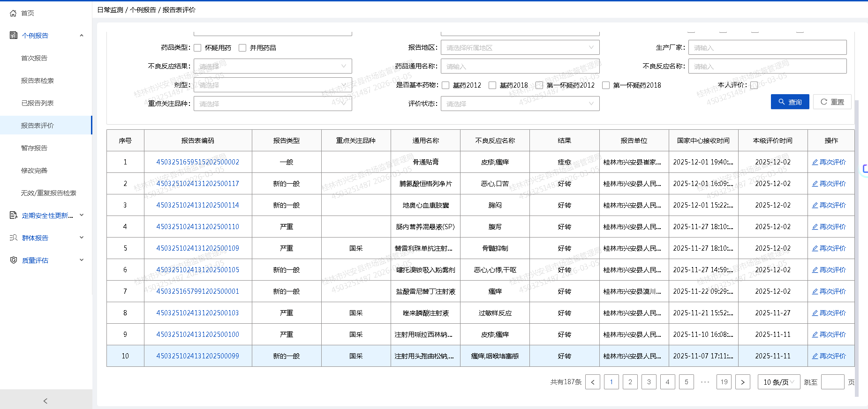
Task: Open report 45032516595152025000002 link
Action: [x=197, y=162]
